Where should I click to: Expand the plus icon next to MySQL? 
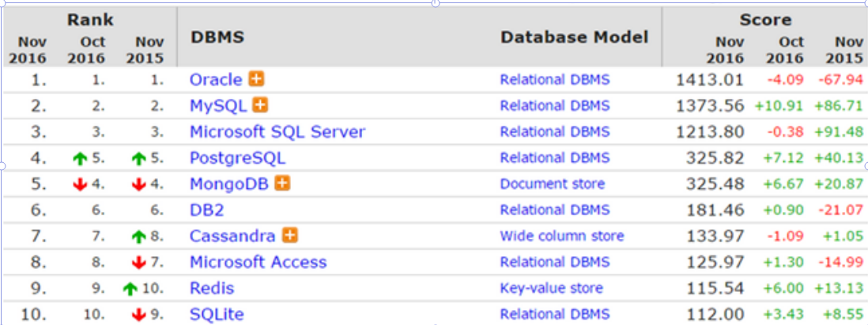(x=260, y=105)
